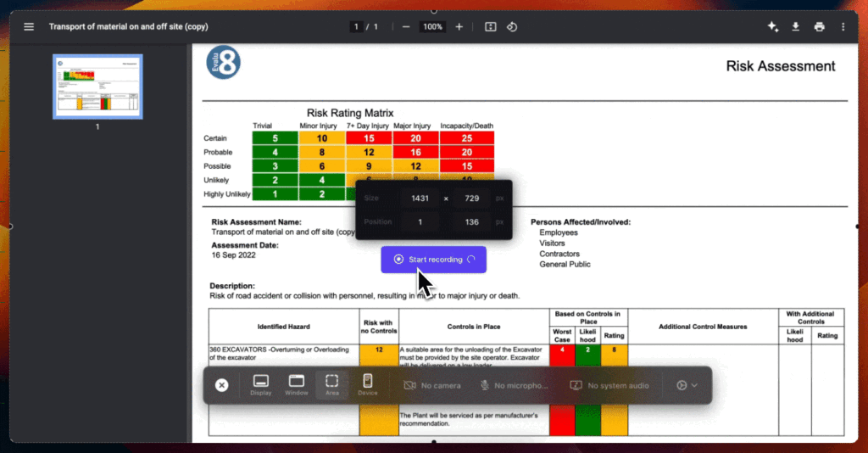
Task: Edit the horizontal position field showing 1
Action: (x=420, y=222)
